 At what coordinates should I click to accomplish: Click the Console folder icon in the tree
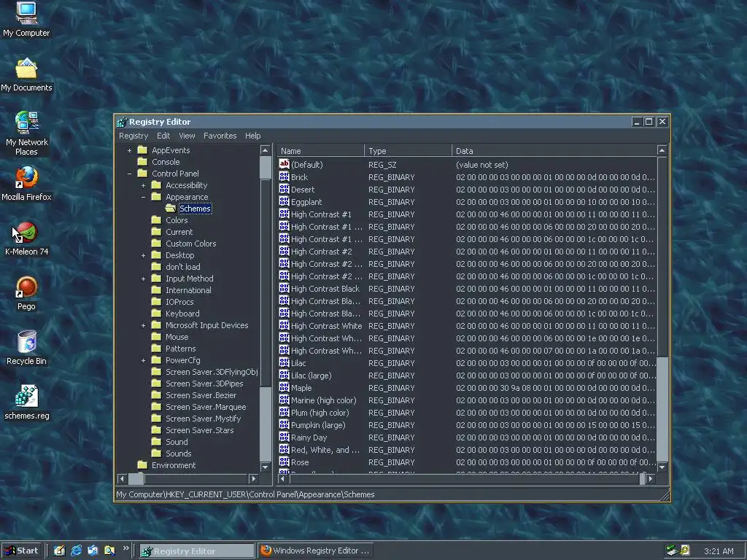coord(142,161)
